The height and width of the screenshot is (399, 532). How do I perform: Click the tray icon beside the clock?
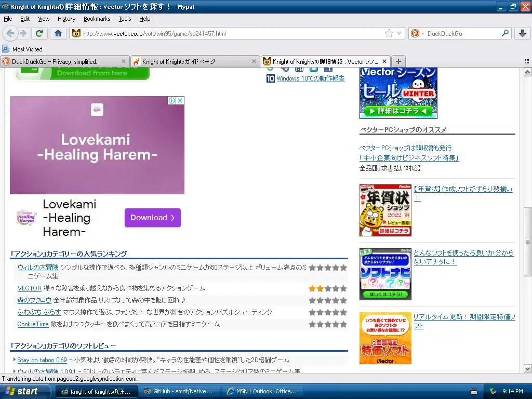coord(493,392)
